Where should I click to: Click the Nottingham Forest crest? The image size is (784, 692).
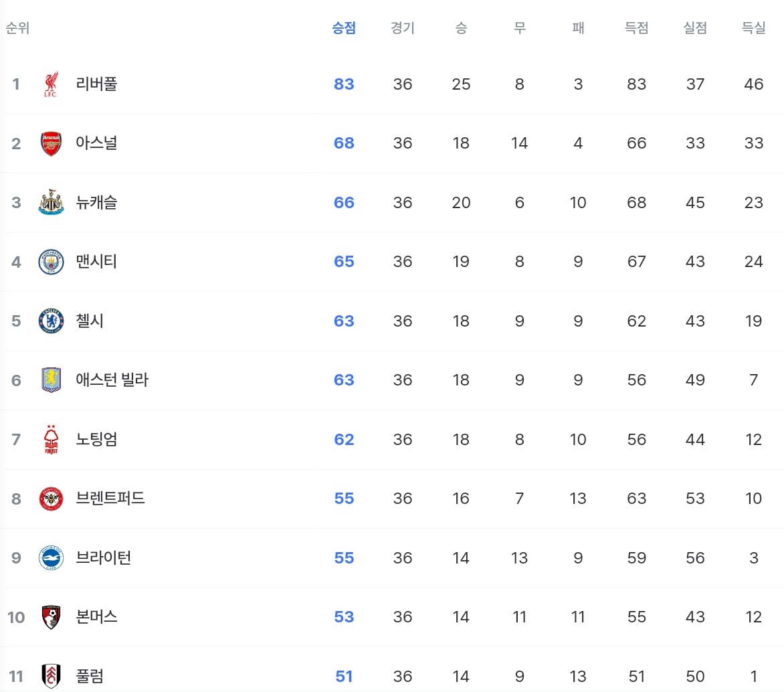(x=51, y=439)
